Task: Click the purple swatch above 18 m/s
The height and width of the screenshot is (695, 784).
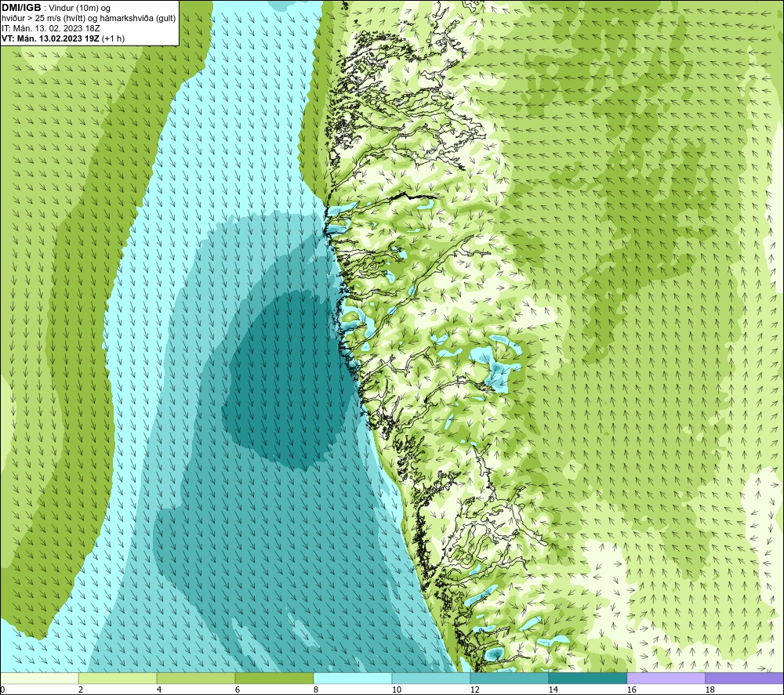Action: click(x=744, y=678)
